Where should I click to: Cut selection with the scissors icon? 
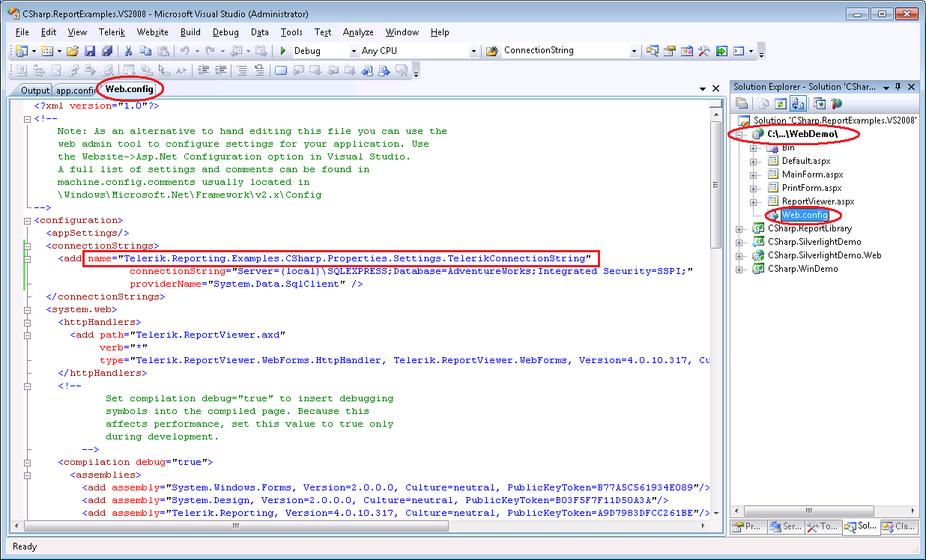[x=128, y=51]
